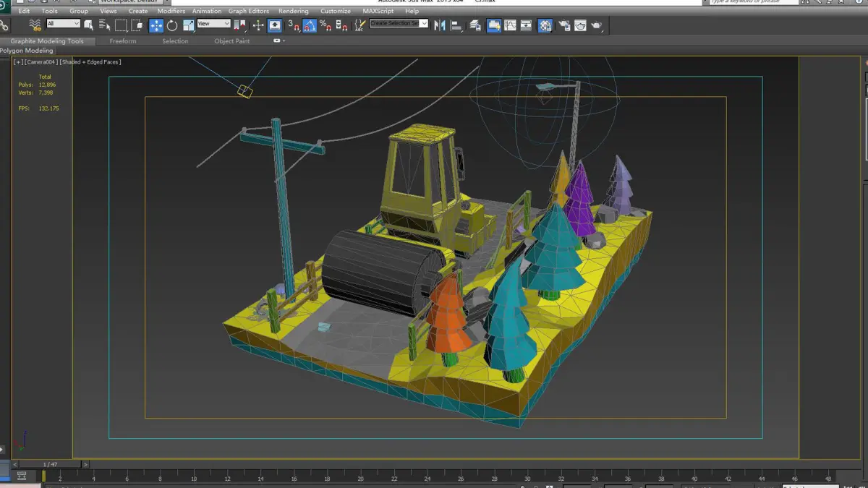Switch to the Freeform ribbon tab
The image size is (868, 488).
coord(122,41)
